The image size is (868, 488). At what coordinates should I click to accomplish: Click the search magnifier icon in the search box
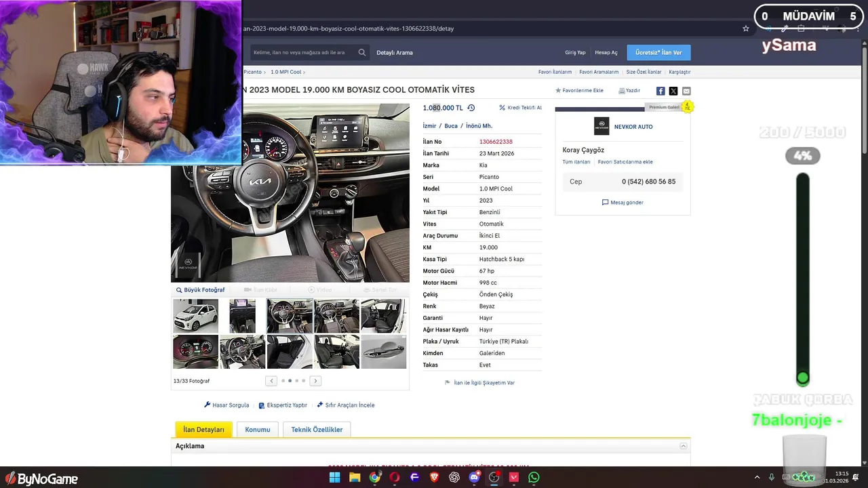pyautogui.click(x=362, y=52)
